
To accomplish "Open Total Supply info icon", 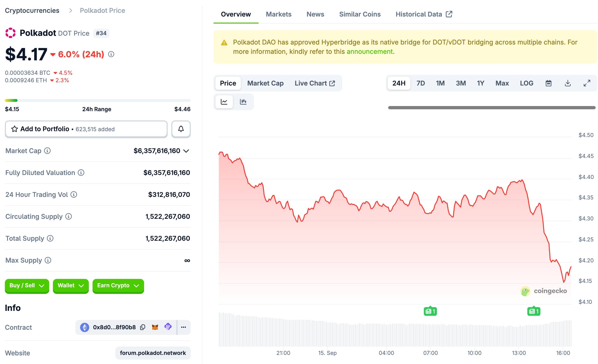I will pyautogui.click(x=50, y=238).
